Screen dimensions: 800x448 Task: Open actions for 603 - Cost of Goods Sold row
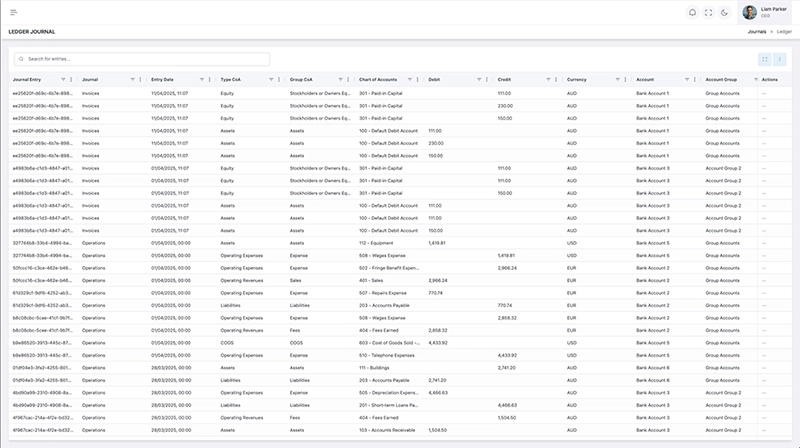click(x=764, y=343)
